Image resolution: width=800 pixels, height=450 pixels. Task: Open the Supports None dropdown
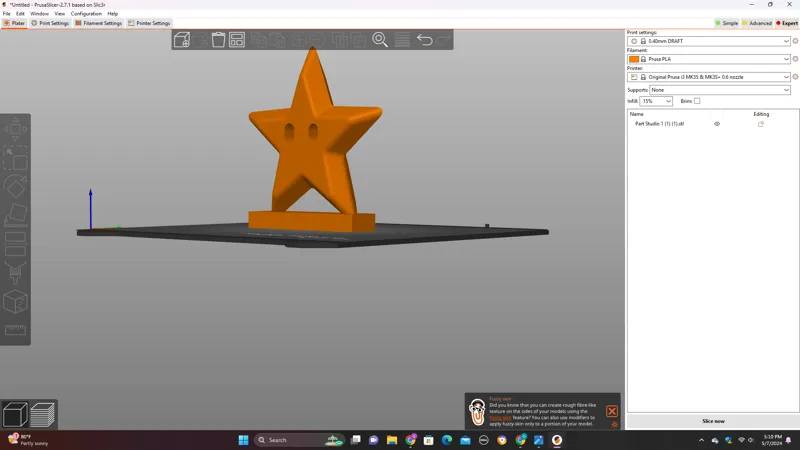pos(720,90)
